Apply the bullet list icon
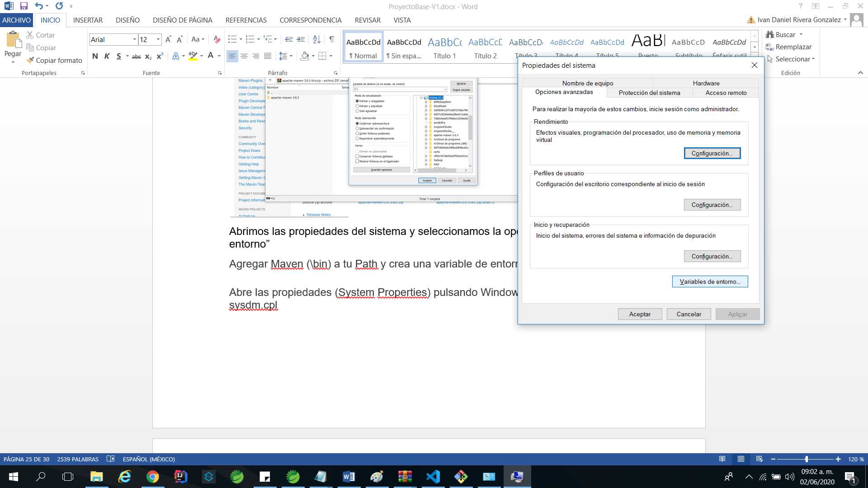 (232, 39)
